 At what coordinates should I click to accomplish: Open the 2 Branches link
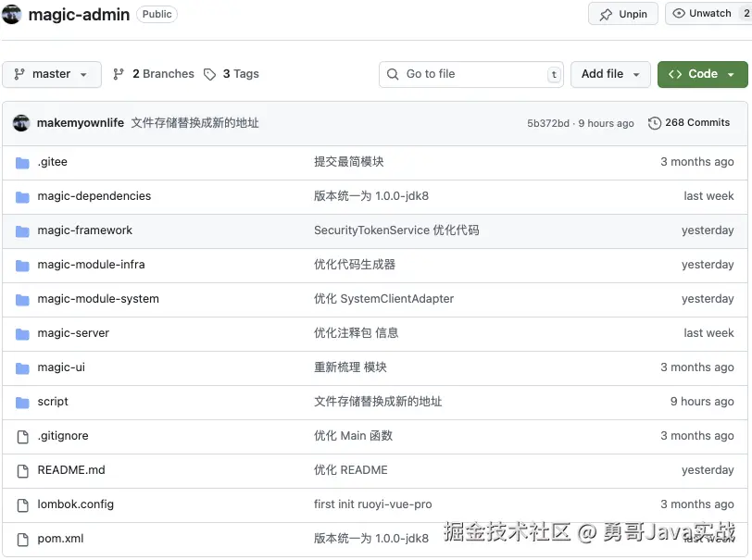tap(154, 74)
